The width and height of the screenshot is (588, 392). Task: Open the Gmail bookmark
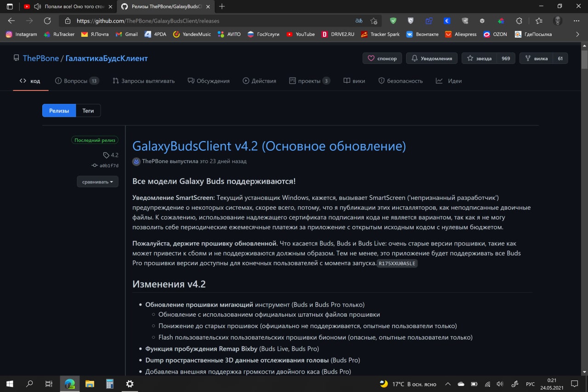coord(127,34)
